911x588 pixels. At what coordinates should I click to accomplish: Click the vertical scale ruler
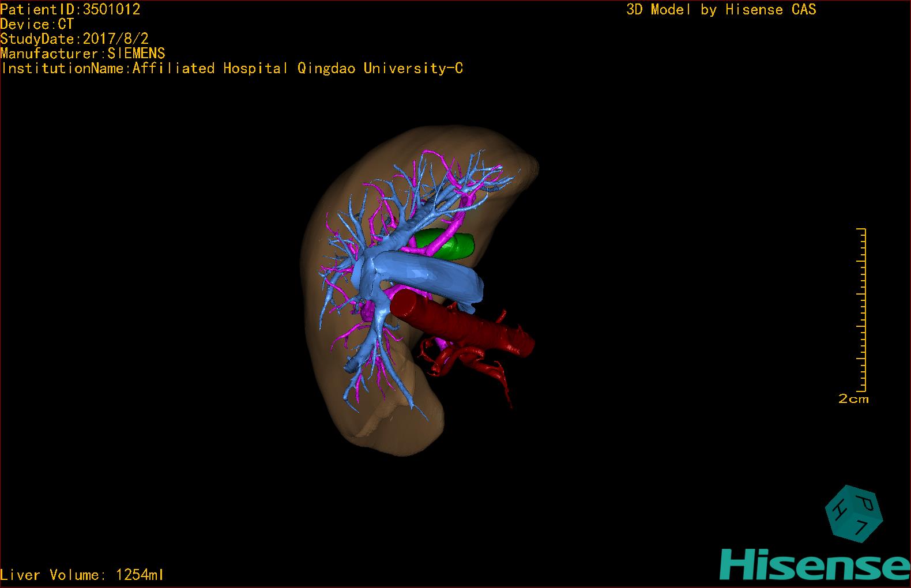pyautogui.click(x=863, y=310)
